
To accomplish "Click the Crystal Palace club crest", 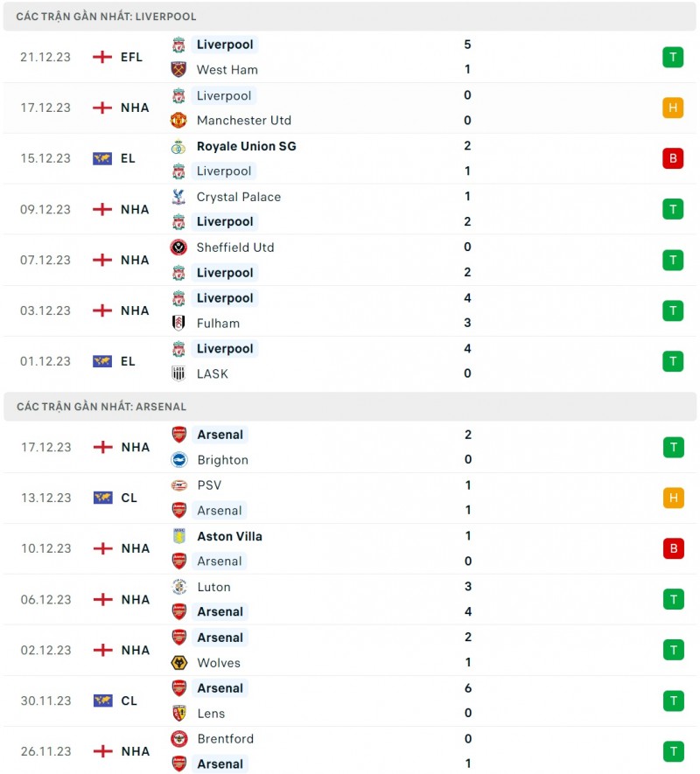I will tap(178, 197).
